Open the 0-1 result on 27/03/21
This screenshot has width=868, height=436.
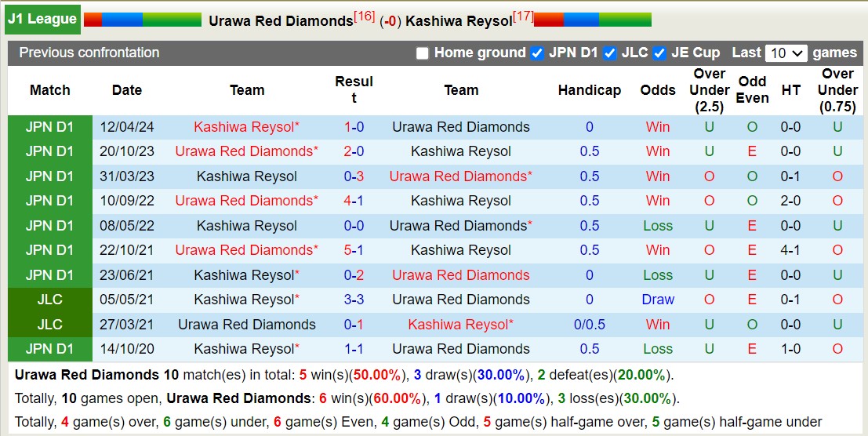[354, 325]
